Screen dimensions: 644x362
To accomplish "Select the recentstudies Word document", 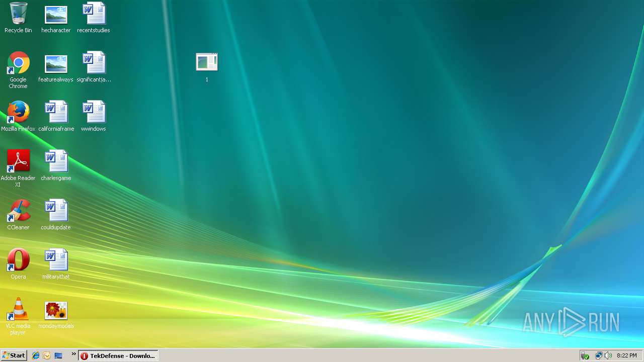I will click(x=94, y=18).
